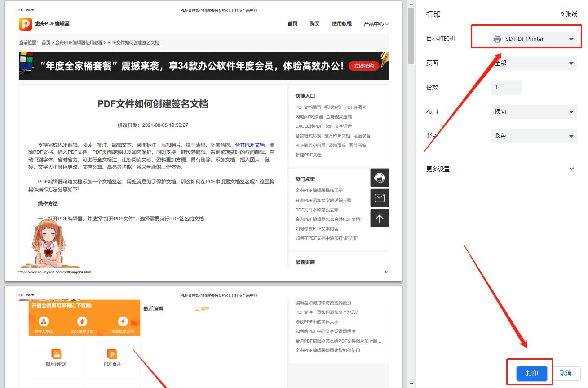
Task: Click the 份数 copies input field
Action: click(506, 88)
